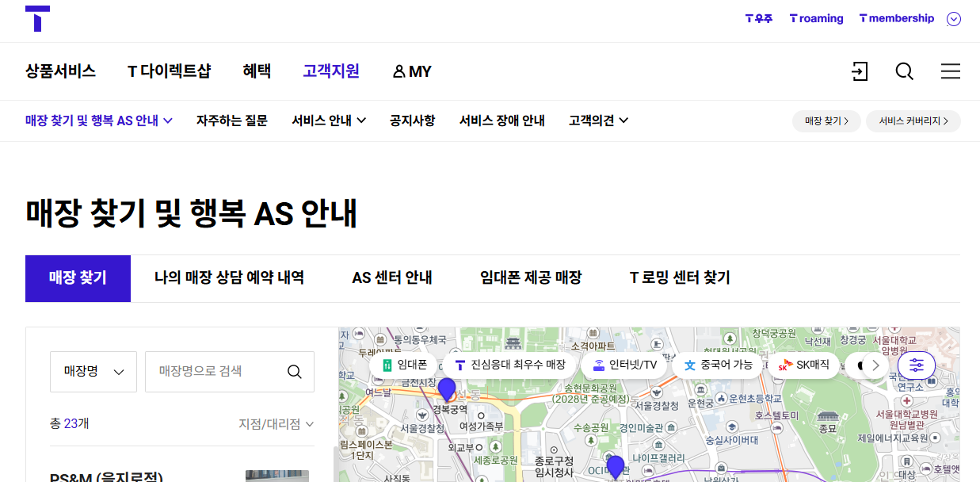The height and width of the screenshot is (482, 980).
Task: Click the T logo to go home
Action: click(37, 18)
